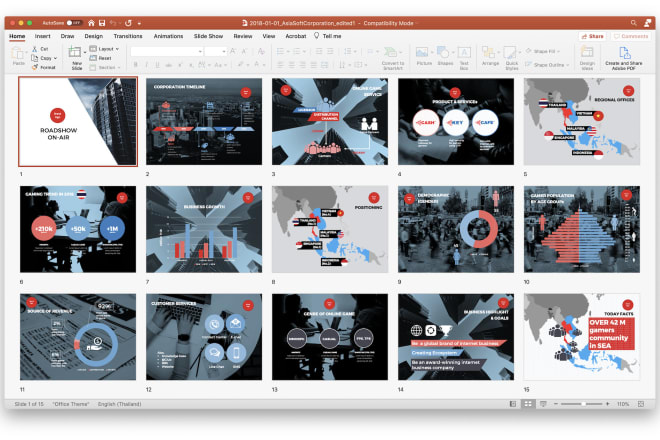Select Regional Offices slide 5 thumbnail
Image resolution: width=660 pixels, height=440 pixels.
point(582,121)
